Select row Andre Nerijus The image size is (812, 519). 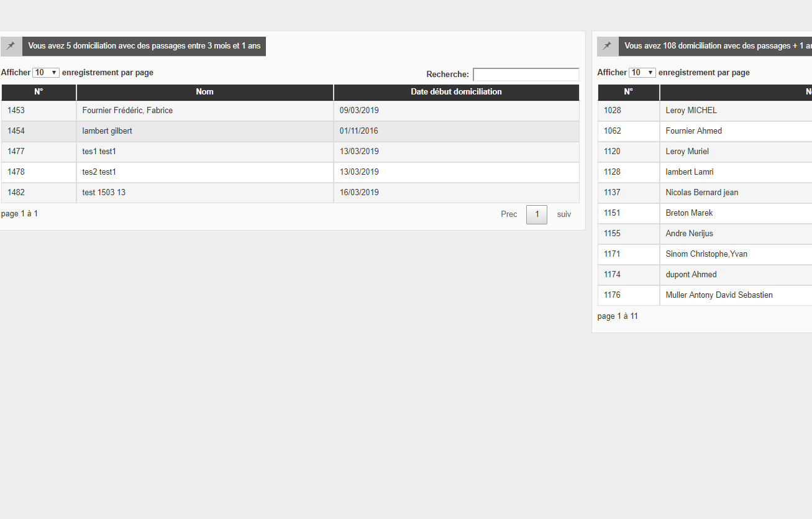click(x=705, y=234)
